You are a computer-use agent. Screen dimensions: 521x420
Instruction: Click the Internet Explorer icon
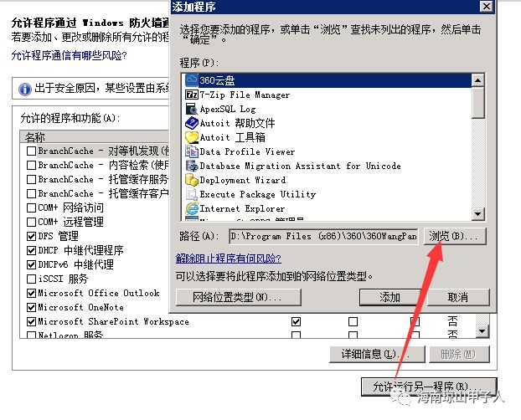[x=191, y=208]
